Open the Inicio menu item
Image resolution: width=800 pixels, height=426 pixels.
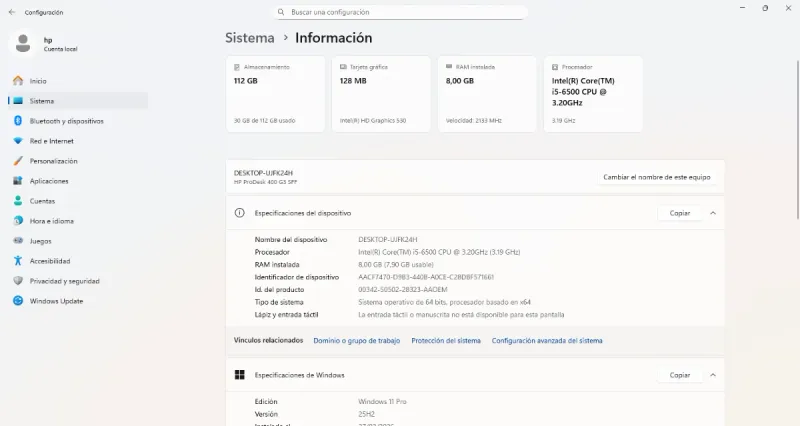pyautogui.click(x=78, y=81)
